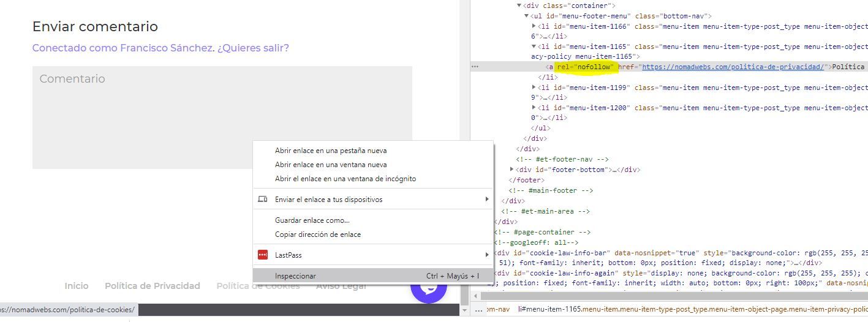
Task: Click the breadcrumb overflow ellipsis in DevTools
Action: pos(478,310)
